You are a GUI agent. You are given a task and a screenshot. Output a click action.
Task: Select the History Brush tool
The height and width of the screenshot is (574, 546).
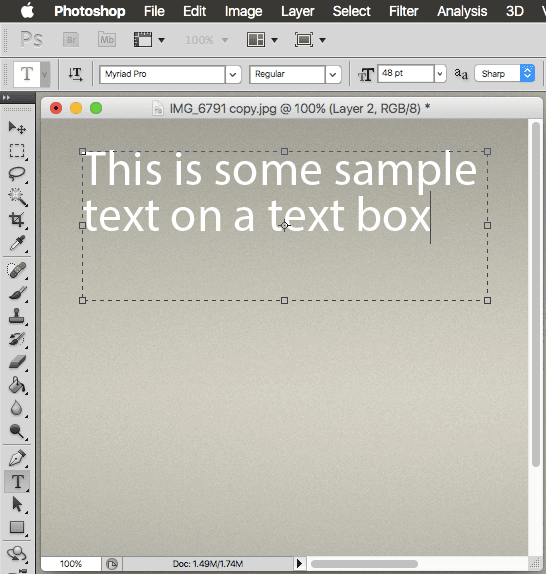(17, 339)
